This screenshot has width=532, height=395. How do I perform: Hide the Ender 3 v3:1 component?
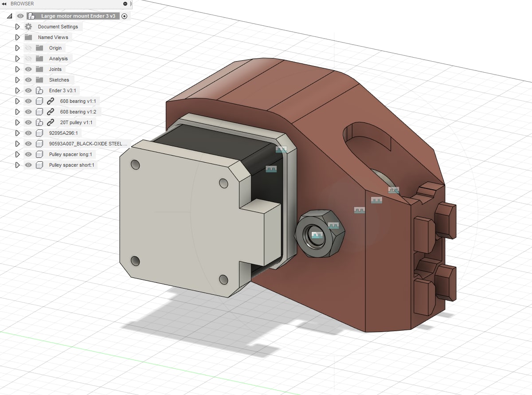[x=28, y=90]
